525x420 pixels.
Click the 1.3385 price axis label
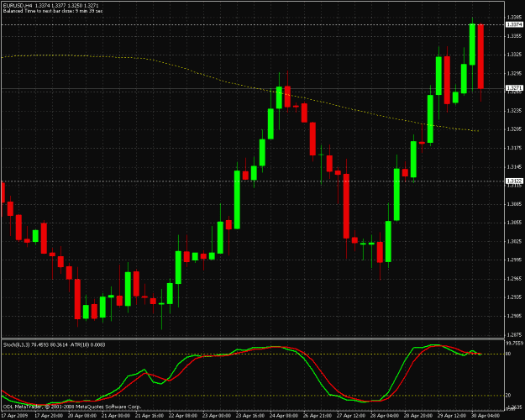514,17
